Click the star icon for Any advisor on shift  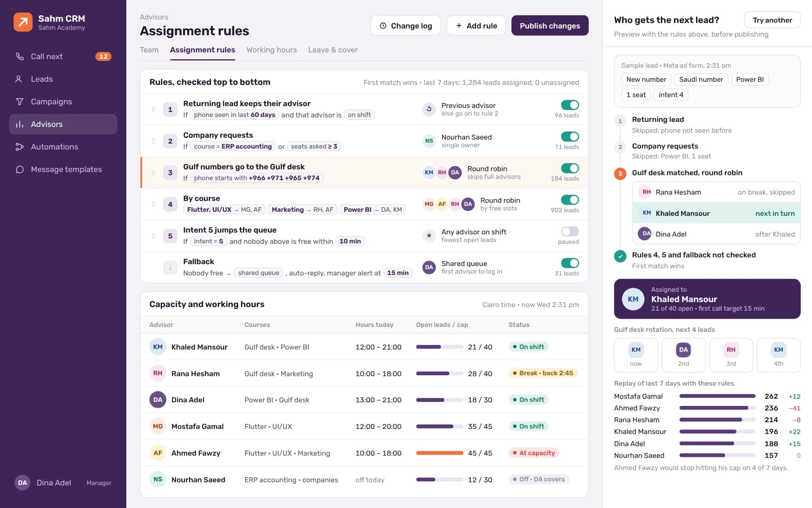click(429, 235)
